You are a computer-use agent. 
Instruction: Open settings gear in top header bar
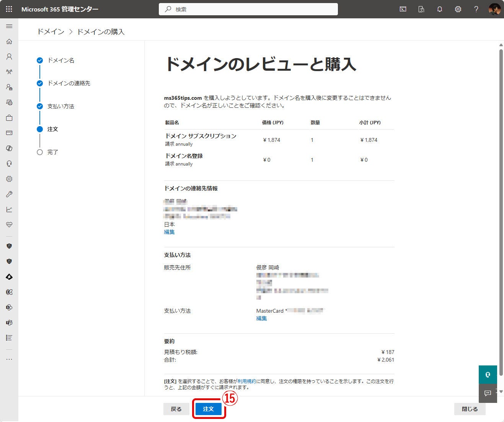(x=458, y=9)
